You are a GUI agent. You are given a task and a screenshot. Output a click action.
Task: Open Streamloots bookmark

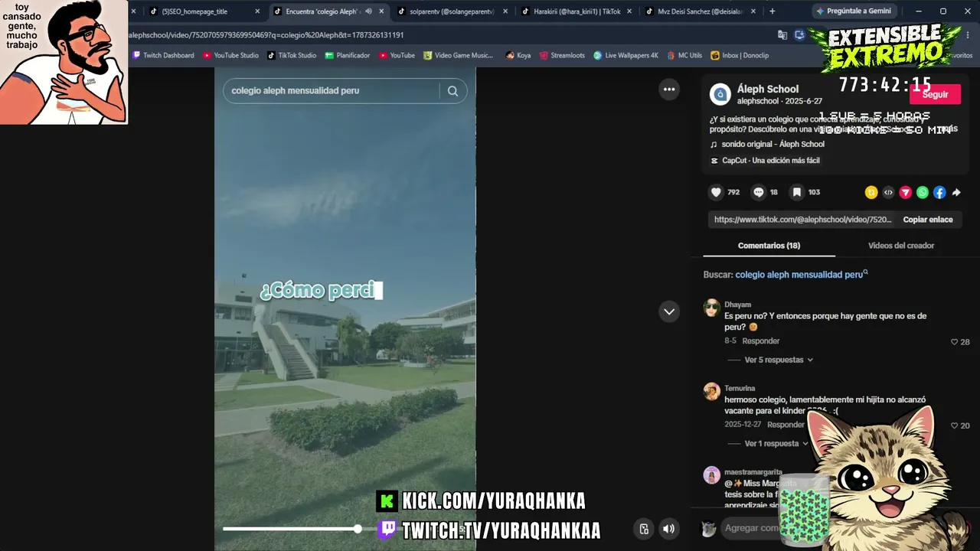[560, 55]
